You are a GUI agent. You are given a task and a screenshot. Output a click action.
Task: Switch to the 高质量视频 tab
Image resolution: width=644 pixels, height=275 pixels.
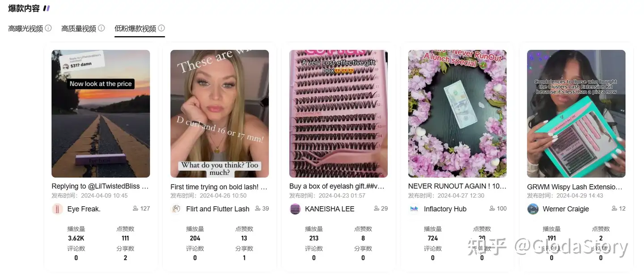[x=79, y=29]
